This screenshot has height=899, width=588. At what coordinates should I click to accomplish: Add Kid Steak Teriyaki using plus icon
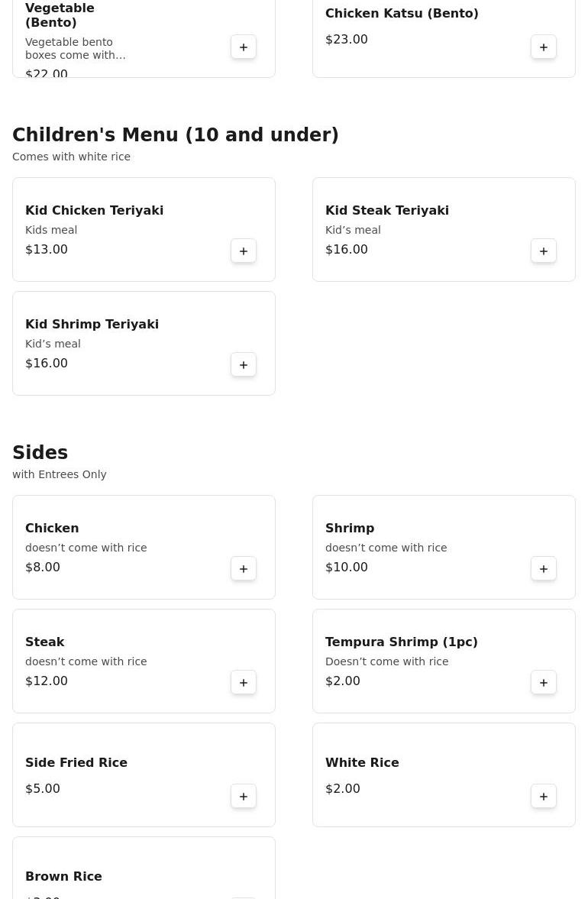[x=544, y=251]
